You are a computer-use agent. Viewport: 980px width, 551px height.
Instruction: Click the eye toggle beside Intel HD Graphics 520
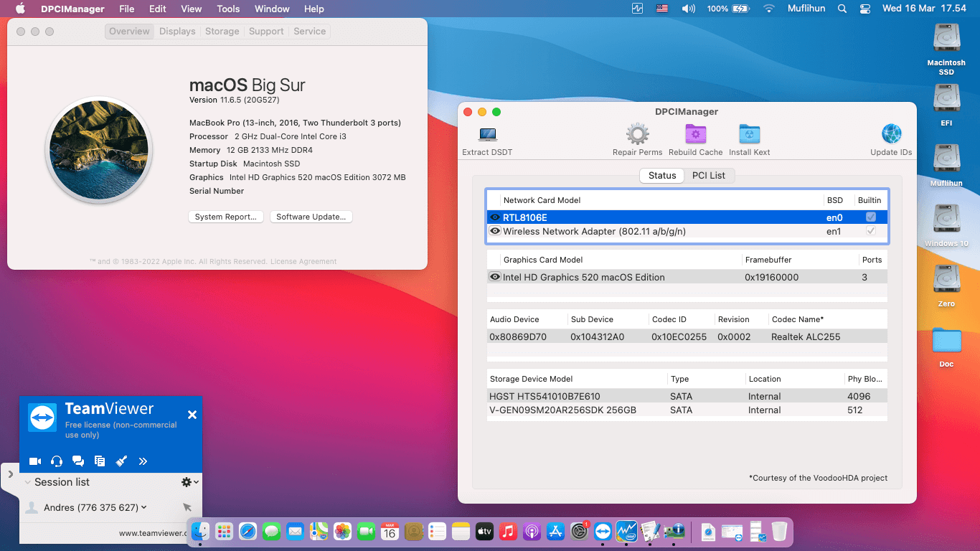pyautogui.click(x=495, y=277)
